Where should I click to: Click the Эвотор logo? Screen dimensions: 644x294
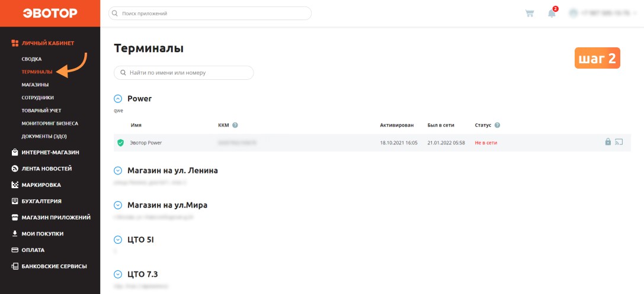click(50, 13)
